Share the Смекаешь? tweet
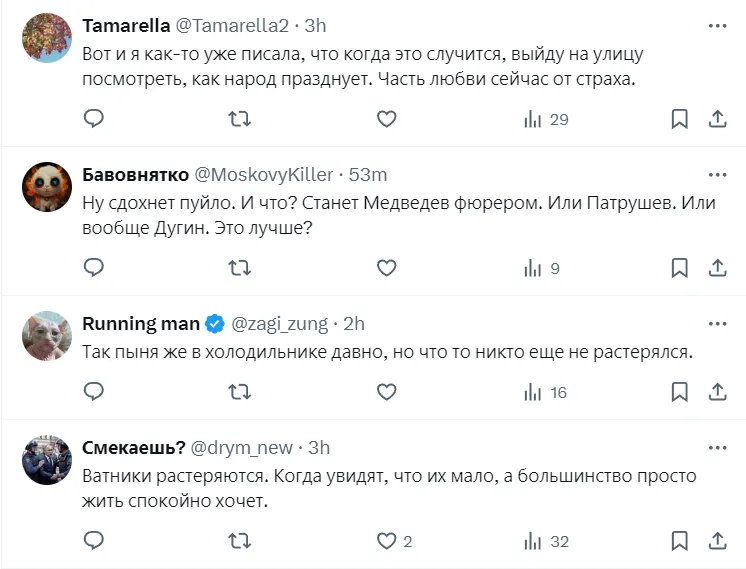This screenshot has width=746, height=569. [717, 541]
